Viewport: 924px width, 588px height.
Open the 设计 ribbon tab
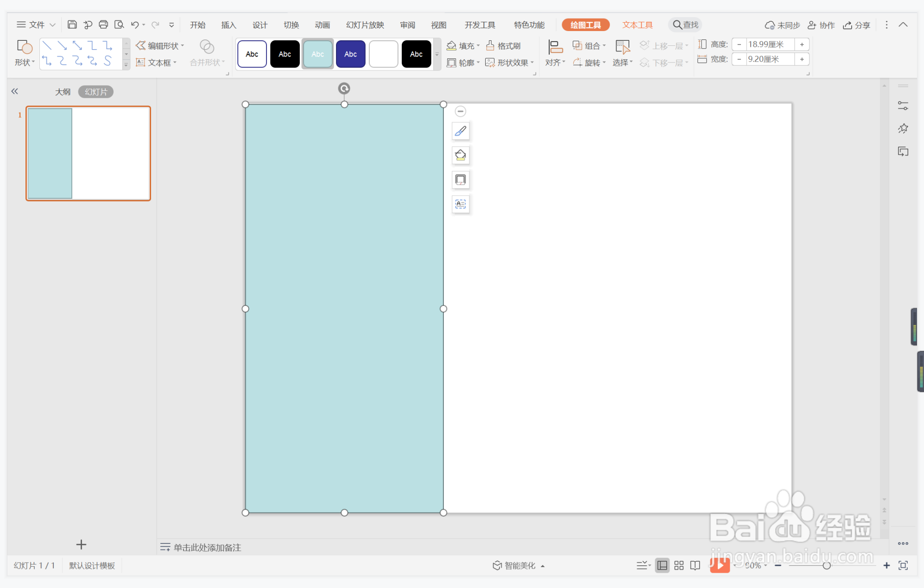point(259,25)
